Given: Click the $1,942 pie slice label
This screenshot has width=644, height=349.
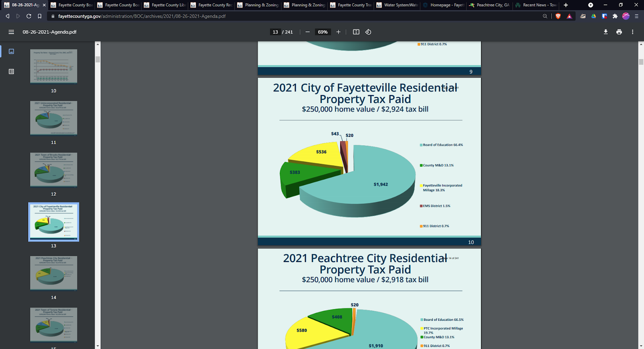Looking at the screenshot, I should [x=381, y=184].
